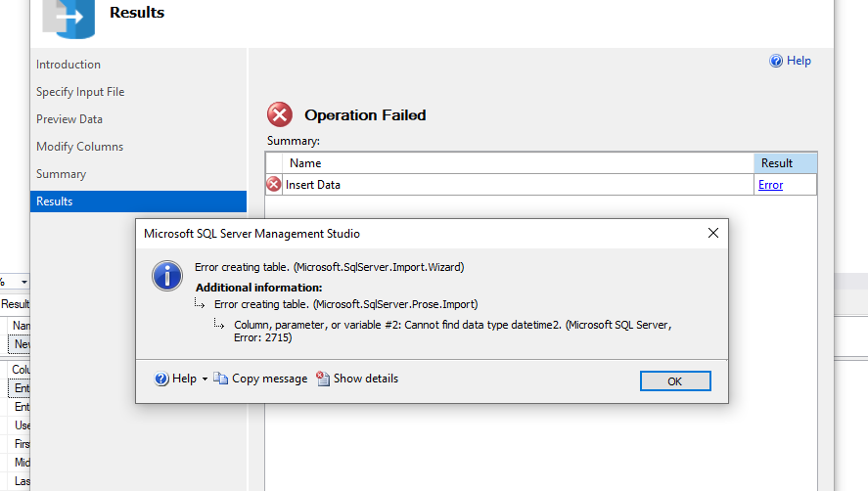Click Copy message in the dialog
Viewport: 868px width, 491px height.
click(x=269, y=379)
